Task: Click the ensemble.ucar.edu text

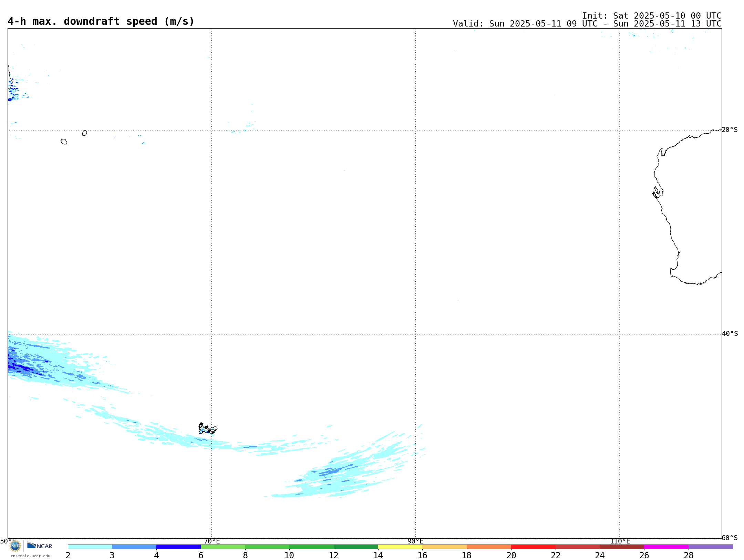Action: [31, 556]
